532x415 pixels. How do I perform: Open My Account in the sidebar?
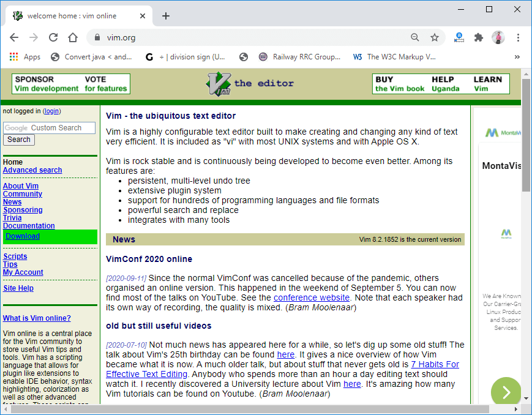point(23,272)
